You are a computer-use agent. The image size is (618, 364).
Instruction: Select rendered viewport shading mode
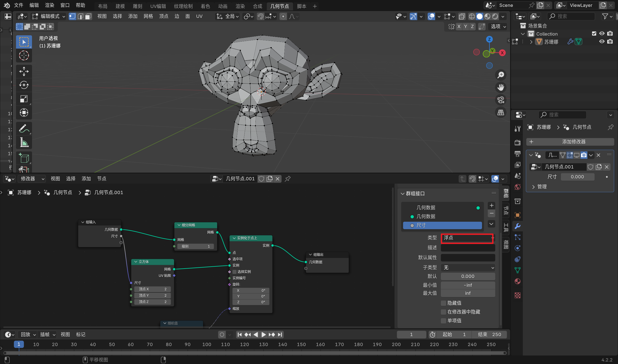pyautogui.click(x=495, y=17)
